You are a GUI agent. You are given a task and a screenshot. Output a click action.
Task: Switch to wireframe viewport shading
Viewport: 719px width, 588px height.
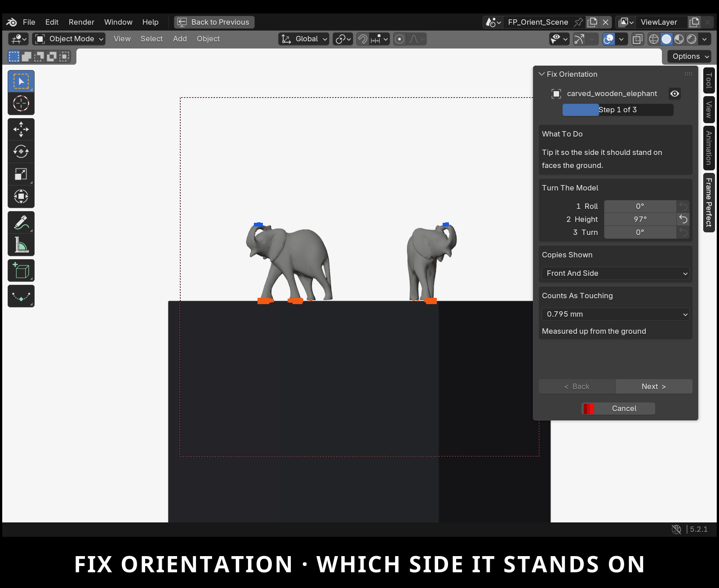coord(654,39)
